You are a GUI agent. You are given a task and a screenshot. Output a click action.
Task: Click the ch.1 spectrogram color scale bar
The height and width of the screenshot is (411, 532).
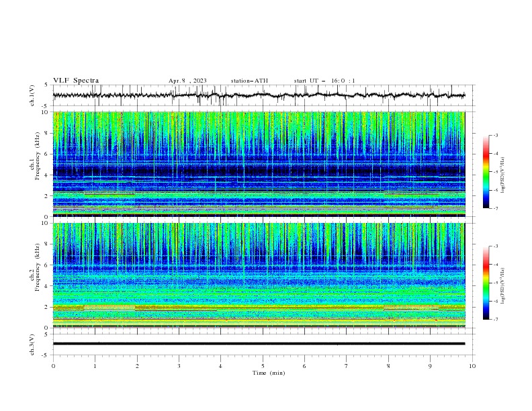pos(486,172)
